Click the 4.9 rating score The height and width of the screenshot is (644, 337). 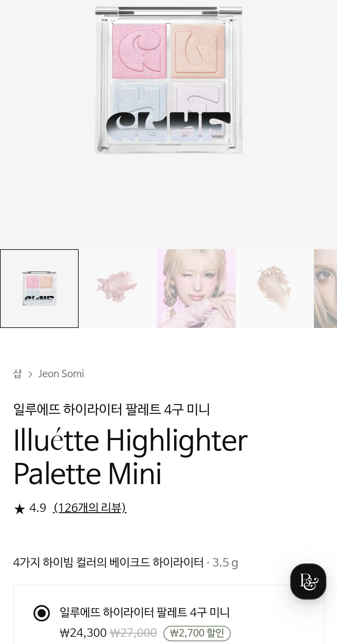coord(38,508)
